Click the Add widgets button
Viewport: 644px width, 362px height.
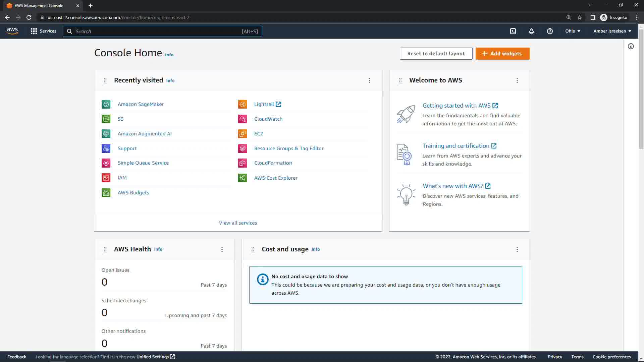tap(502, 54)
